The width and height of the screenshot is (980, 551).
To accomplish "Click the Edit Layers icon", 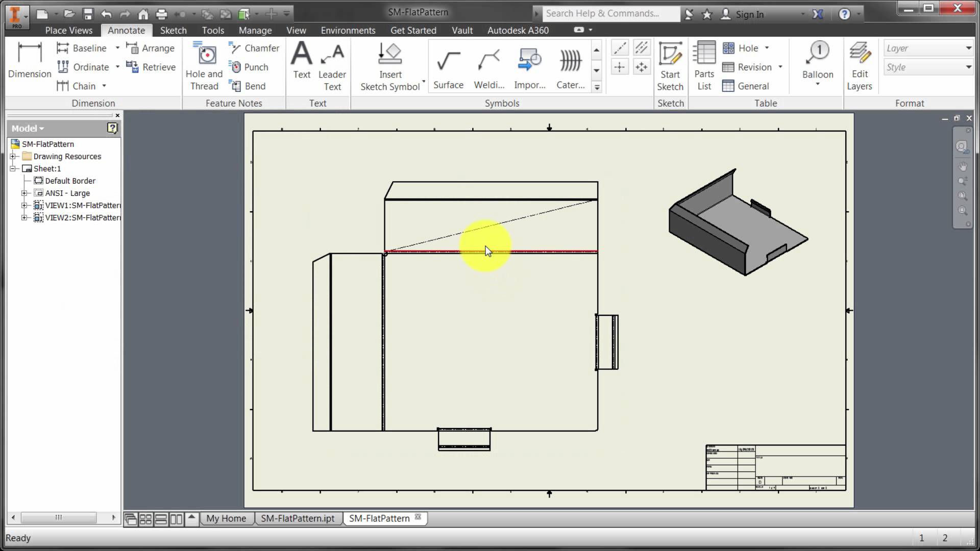I will (860, 61).
